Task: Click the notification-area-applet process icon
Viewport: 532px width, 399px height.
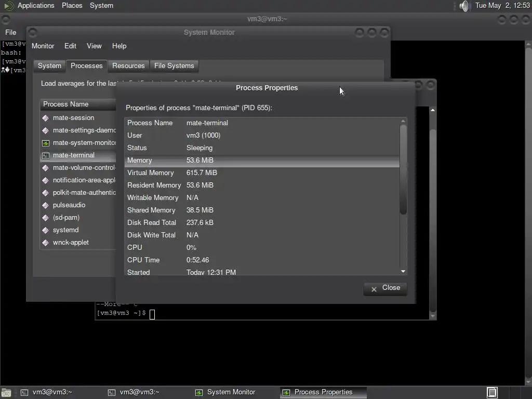Action: (46, 180)
